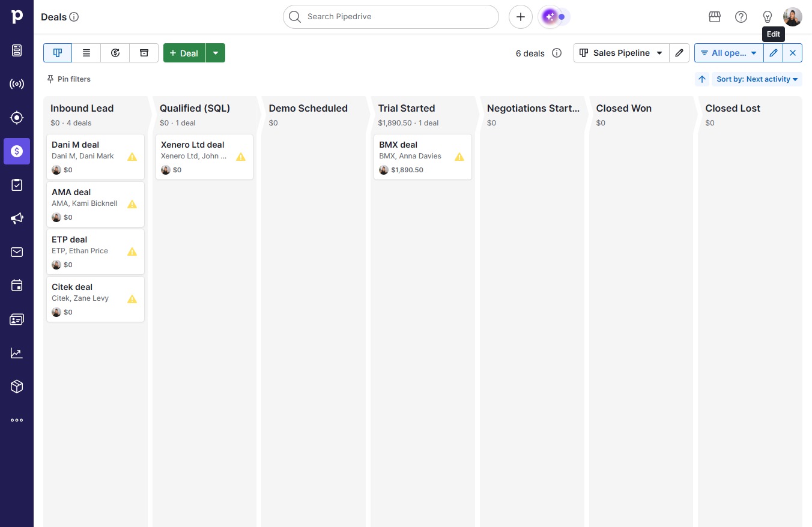The image size is (812, 527).
Task: Click the info icon beside Deals title
Action: point(74,17)
